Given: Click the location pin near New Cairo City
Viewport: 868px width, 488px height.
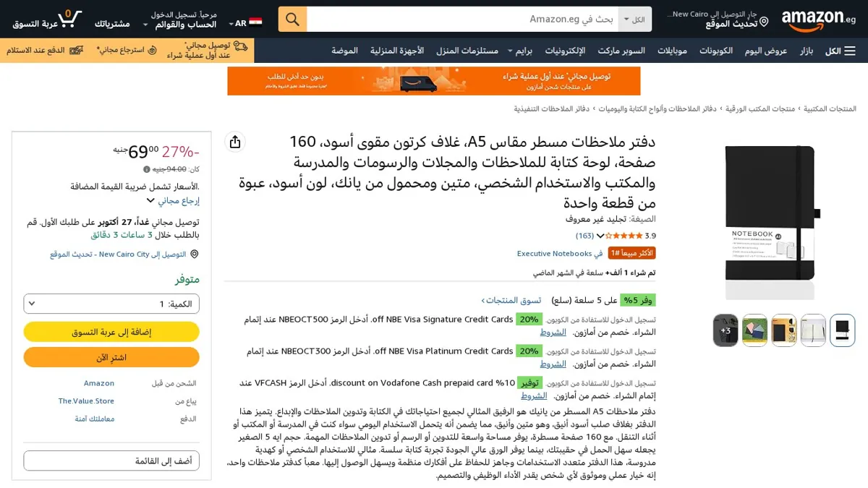Looking at the screenshot, I should point(194,254).
